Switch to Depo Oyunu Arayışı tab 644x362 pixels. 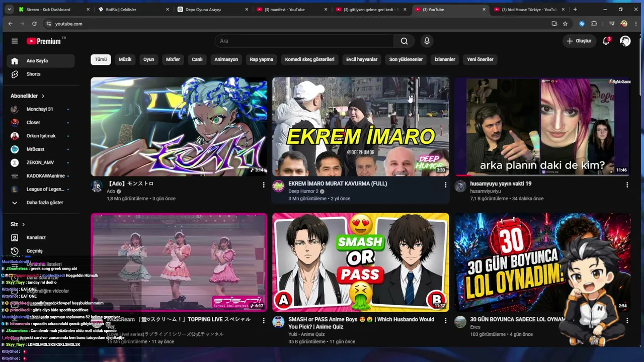click(x=213, y=10)
